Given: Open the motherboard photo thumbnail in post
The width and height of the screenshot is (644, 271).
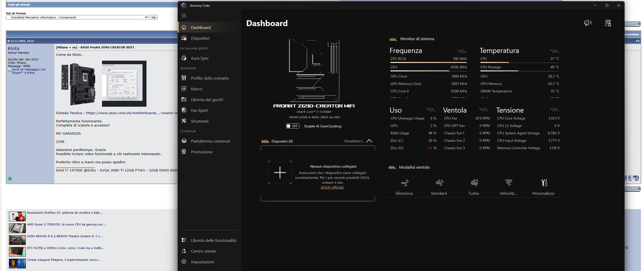Looking at the screenshot, I should (78, 84).
